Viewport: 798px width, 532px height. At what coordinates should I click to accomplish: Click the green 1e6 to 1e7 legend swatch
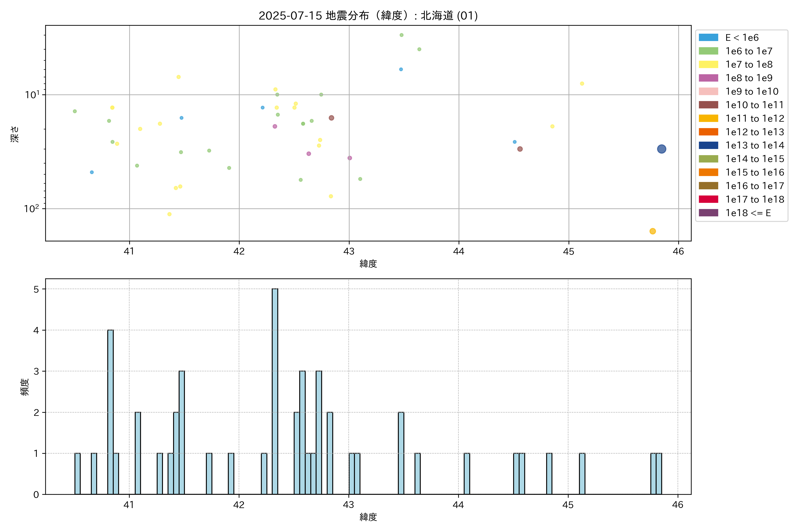(708, 51)
